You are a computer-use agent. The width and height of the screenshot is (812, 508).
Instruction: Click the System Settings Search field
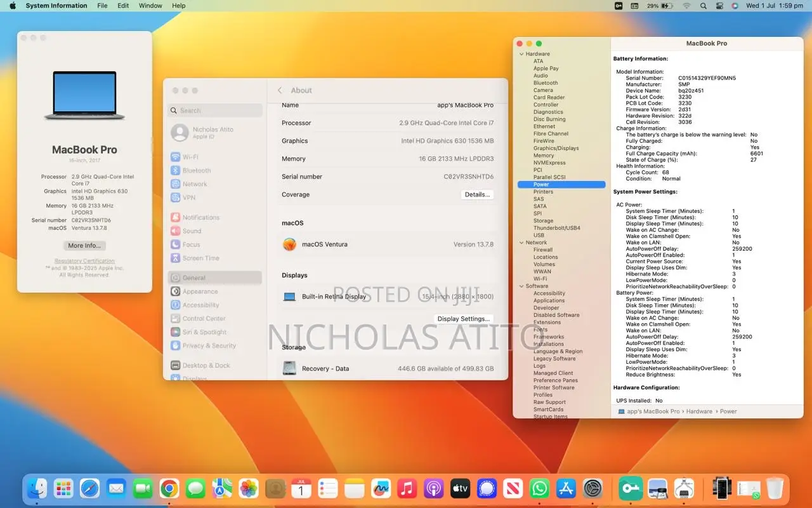215,110
